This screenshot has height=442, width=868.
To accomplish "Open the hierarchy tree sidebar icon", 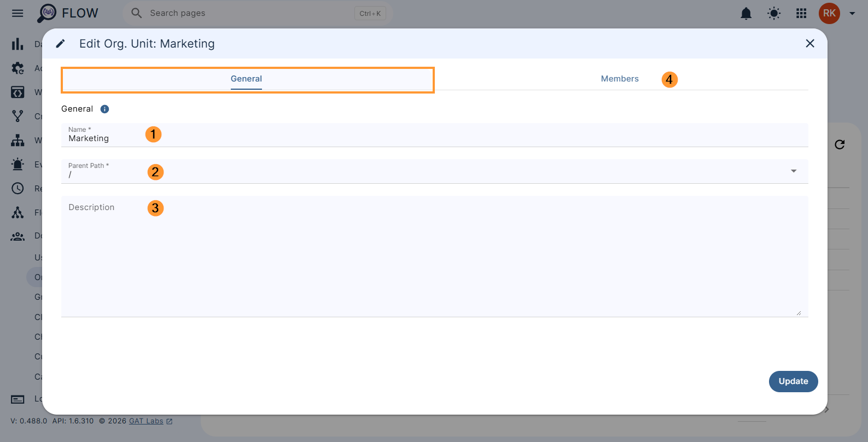I will pos(18,140).
